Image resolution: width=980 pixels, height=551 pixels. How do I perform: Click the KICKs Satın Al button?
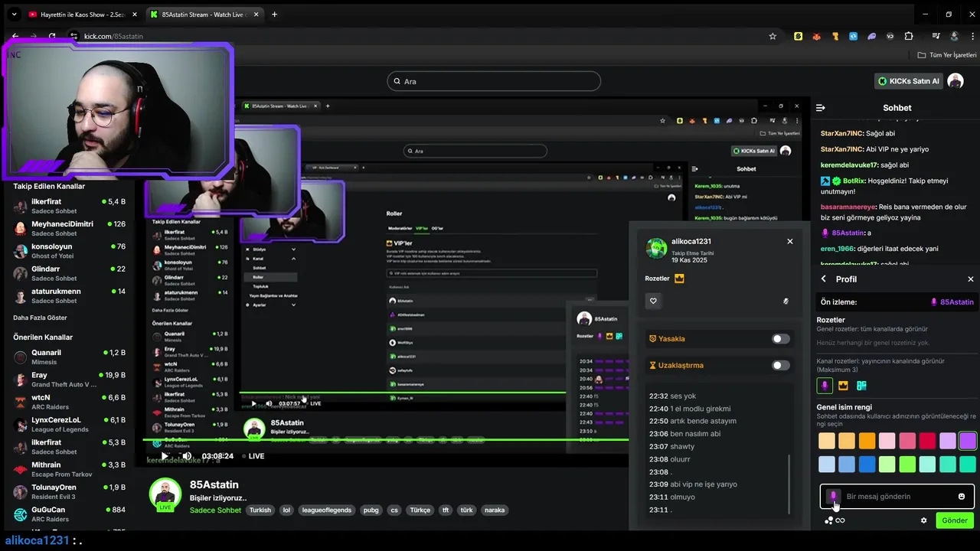[x=908, y=81]
